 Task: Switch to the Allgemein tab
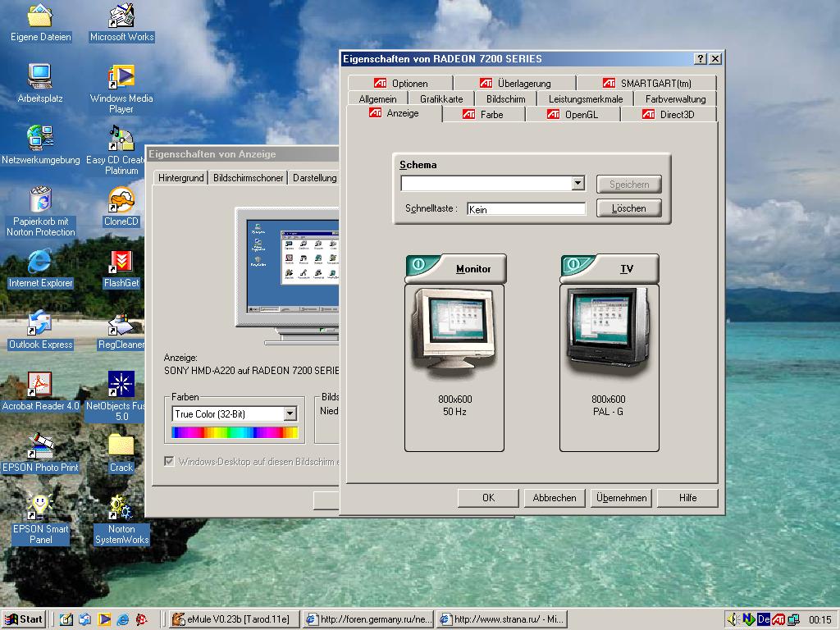(x=377, y=99)
